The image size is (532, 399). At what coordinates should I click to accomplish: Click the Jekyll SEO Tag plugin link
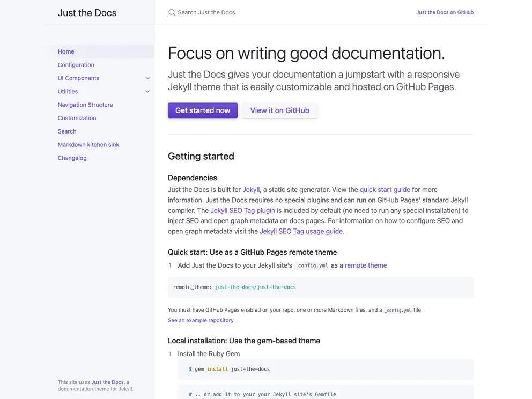coord(242,210)
